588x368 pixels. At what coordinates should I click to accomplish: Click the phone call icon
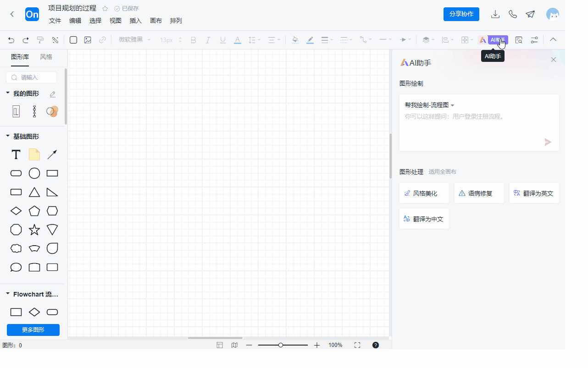point(513,14)
